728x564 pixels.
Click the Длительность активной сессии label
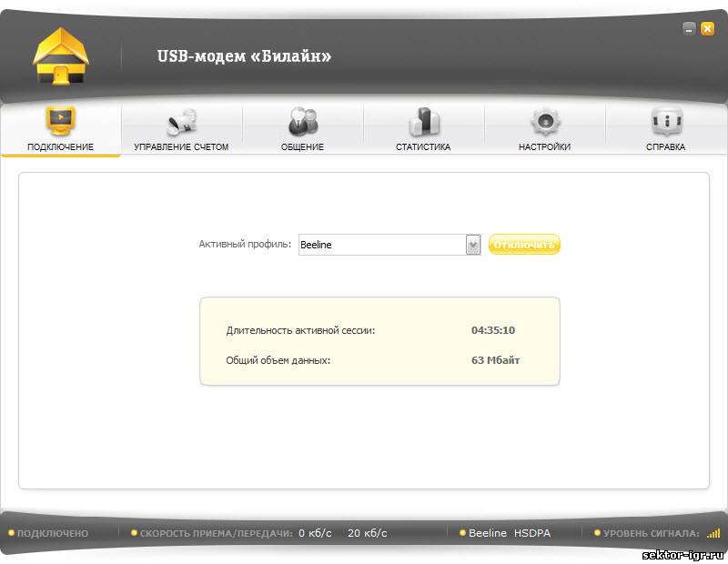(x=300, y=330)
